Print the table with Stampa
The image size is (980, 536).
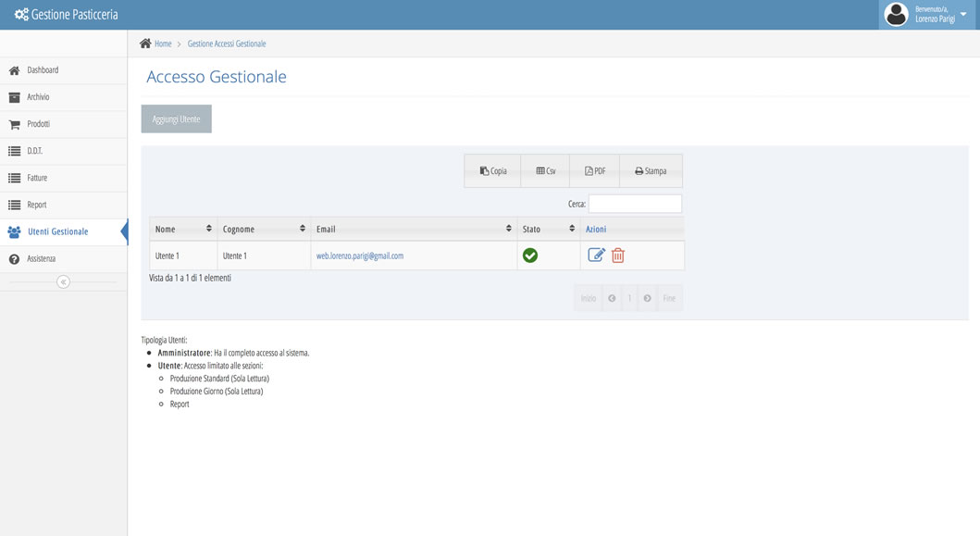click(x=650, y=171)
